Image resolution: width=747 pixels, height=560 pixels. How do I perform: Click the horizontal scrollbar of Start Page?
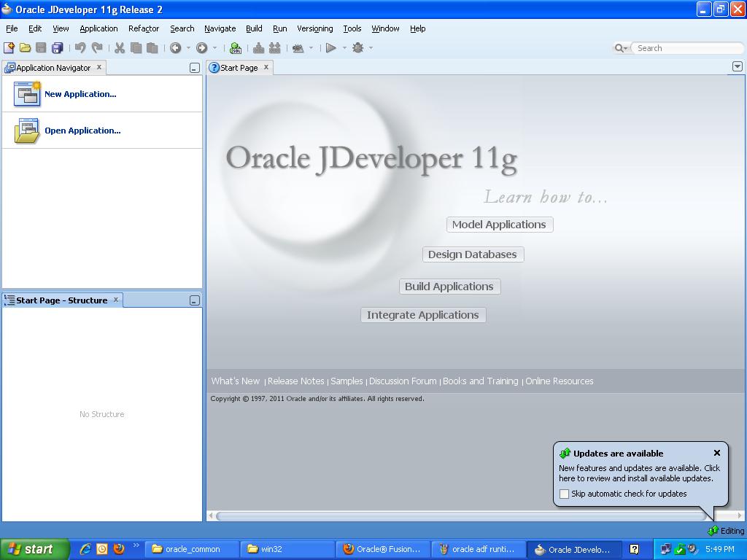pyautogui.click(x=460, y=516)
